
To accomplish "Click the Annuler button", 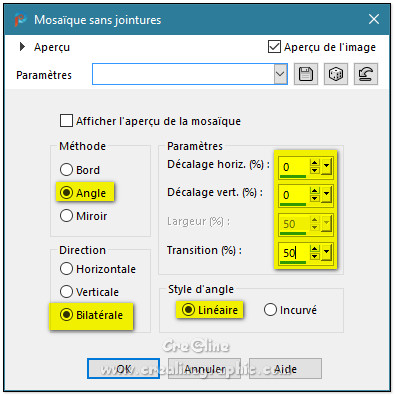I will [204, 369].
